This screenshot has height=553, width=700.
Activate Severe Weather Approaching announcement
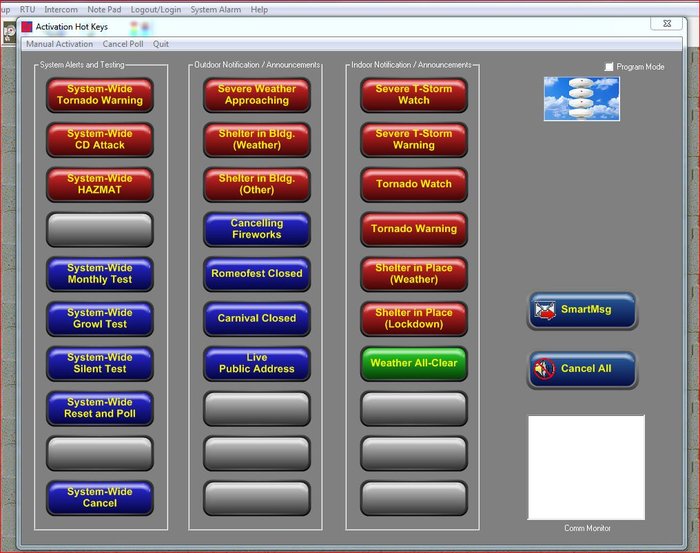point(257,95)
